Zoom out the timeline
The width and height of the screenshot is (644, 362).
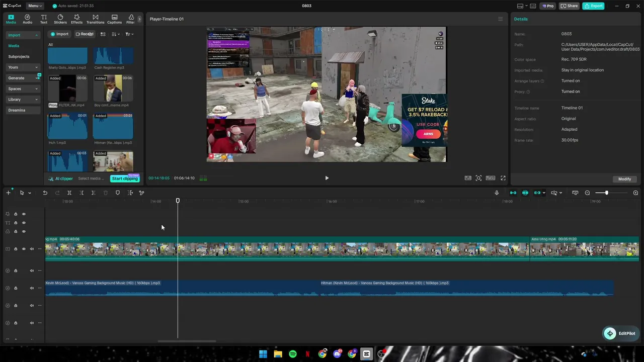(x=587, y=193)
